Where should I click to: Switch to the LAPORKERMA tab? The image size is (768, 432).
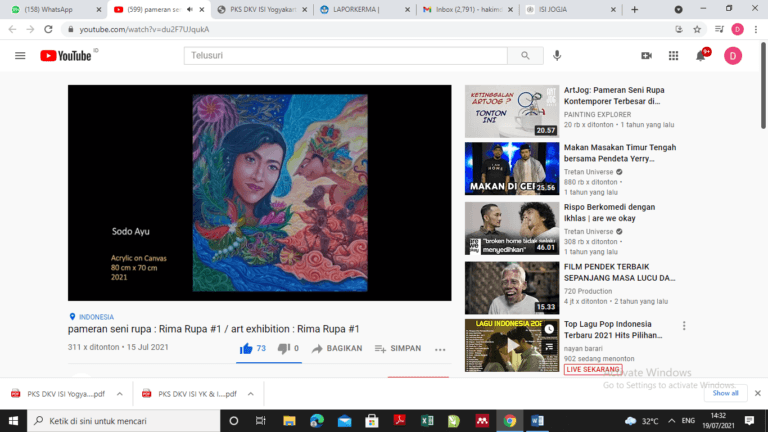tap(367, 10)
